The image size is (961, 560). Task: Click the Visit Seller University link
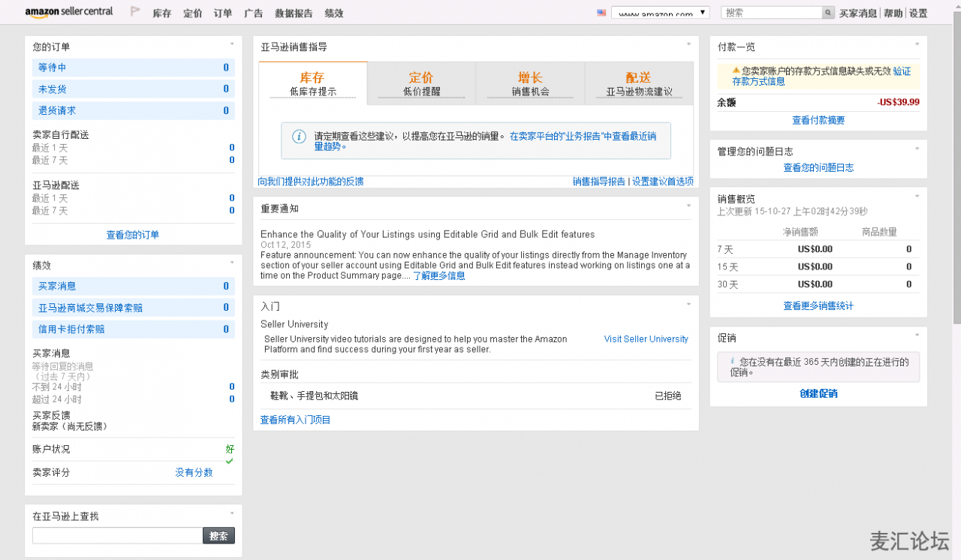pyautogui.click(x=646, y=339)
